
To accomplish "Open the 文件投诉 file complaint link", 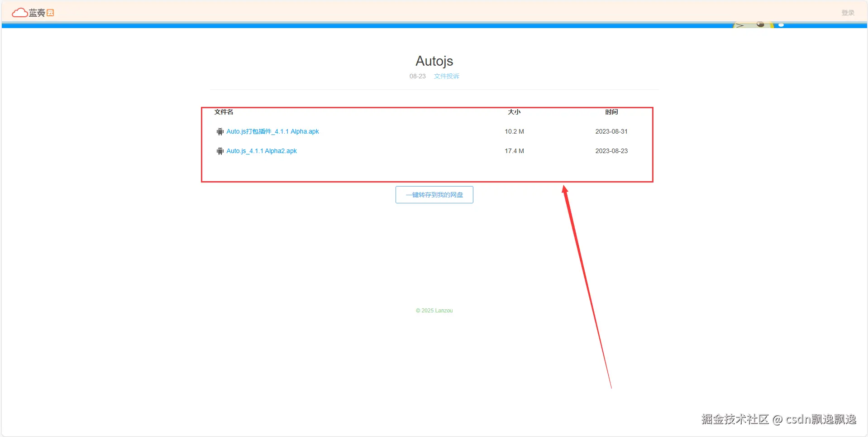I will [x=446, y=76].
